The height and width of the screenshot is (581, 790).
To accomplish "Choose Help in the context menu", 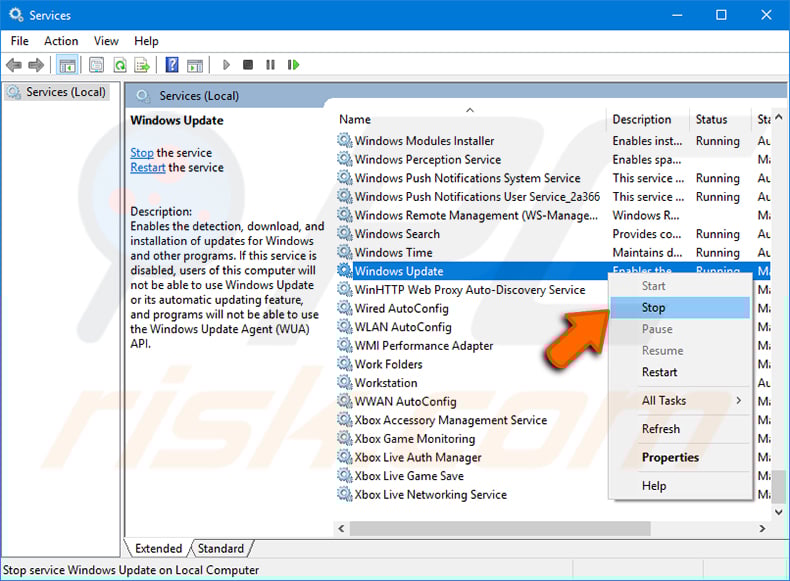I will tap(680, 486).
